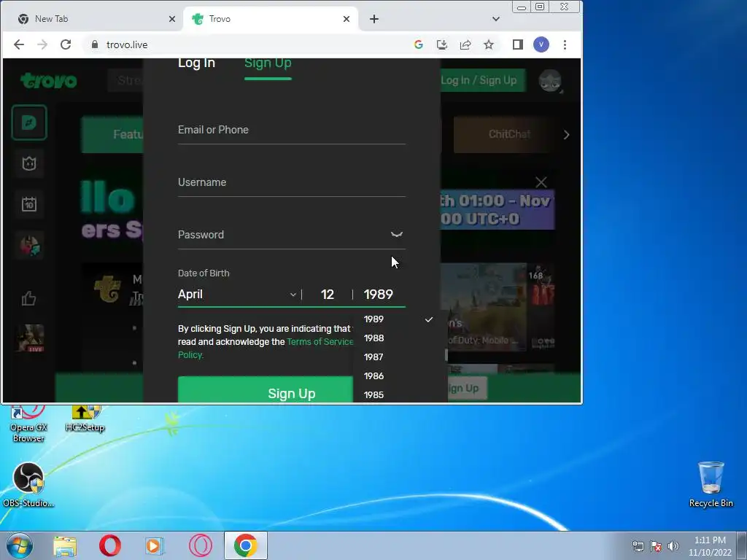Launch Opera from taskbar
747x560 pixels.
pos(110,545)
